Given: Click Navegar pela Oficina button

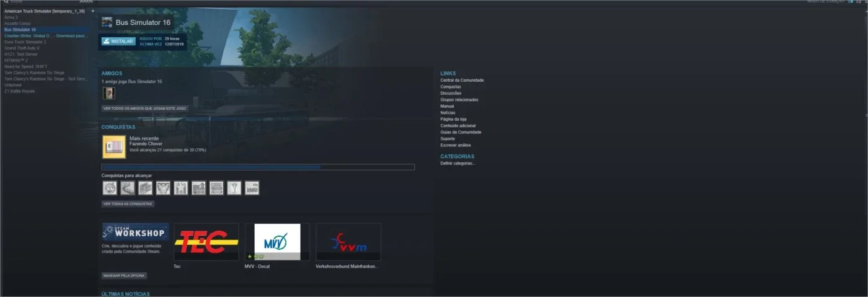Looking at the screenshot, I should (124, 275).
